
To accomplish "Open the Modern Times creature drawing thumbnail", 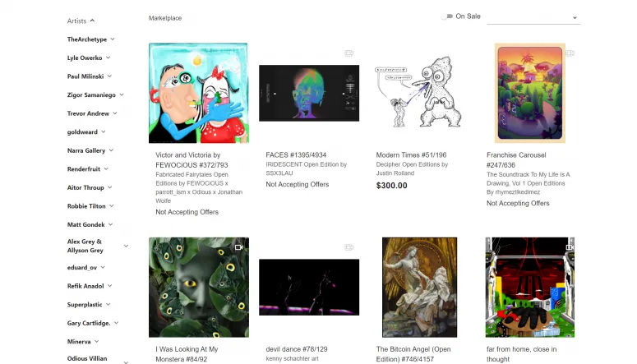I will (419, 93).
